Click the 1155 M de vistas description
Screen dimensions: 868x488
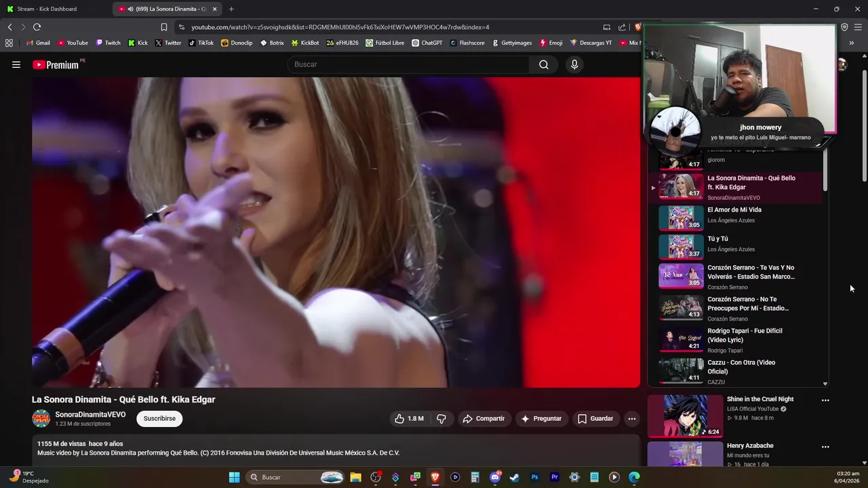pos(80,444)
